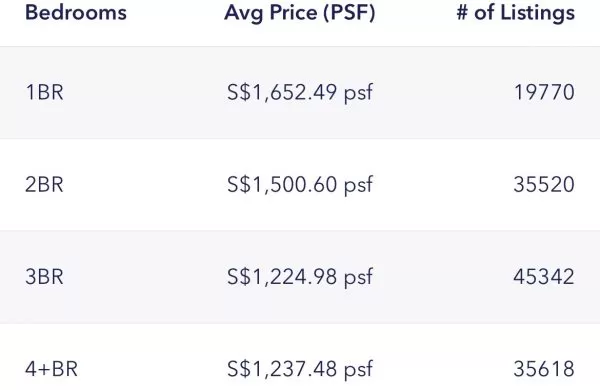This screenshot has height=390, width=600.
Task: Click the S$1,500.60 psf price cell
Action: 300,185
